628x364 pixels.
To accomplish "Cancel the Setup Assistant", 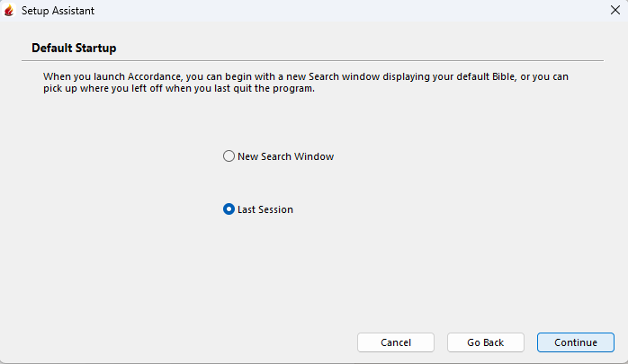I will [395, 342].
